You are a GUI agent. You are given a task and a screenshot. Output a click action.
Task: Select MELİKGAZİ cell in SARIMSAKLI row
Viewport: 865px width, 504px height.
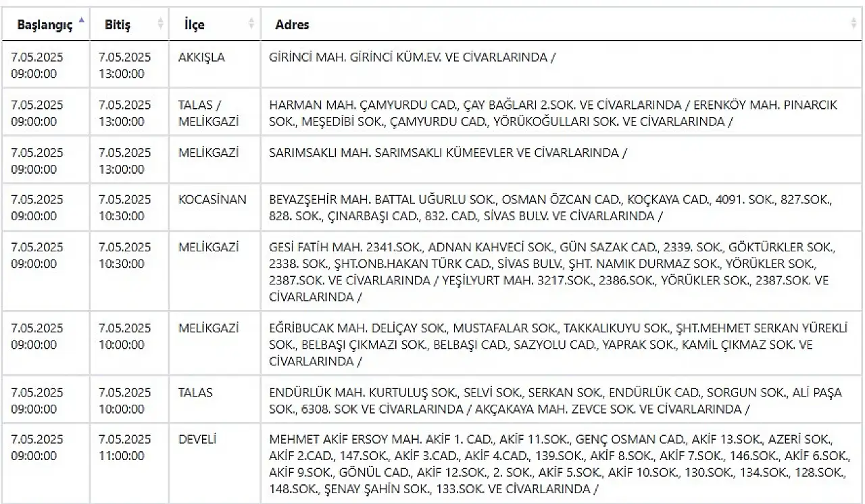[215, 159]
